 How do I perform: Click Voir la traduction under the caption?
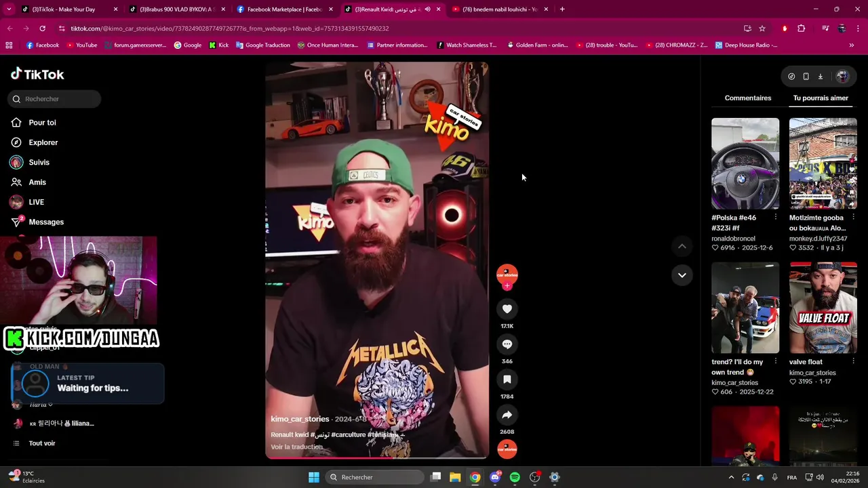pos(296,447)
